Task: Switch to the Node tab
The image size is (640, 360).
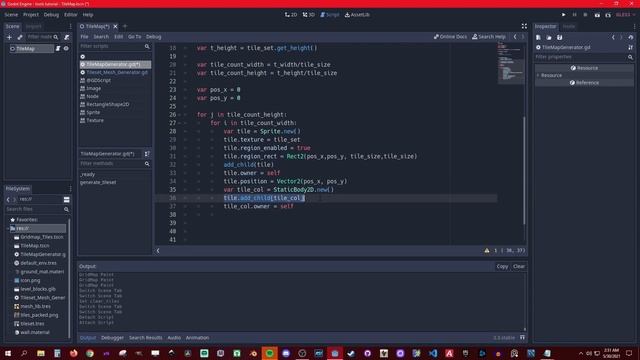Action: pos(569,27)
